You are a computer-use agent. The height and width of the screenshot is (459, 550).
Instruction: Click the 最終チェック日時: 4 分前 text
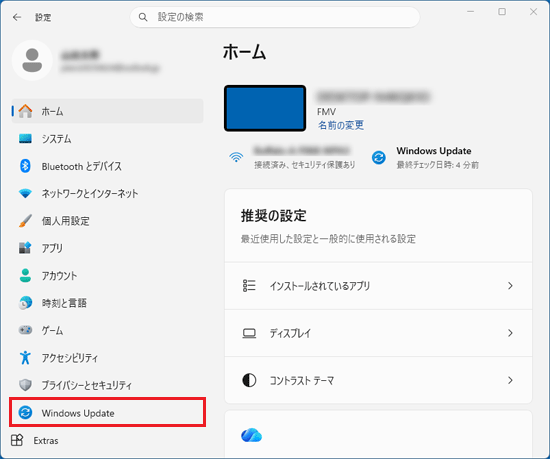pos(437,165)
